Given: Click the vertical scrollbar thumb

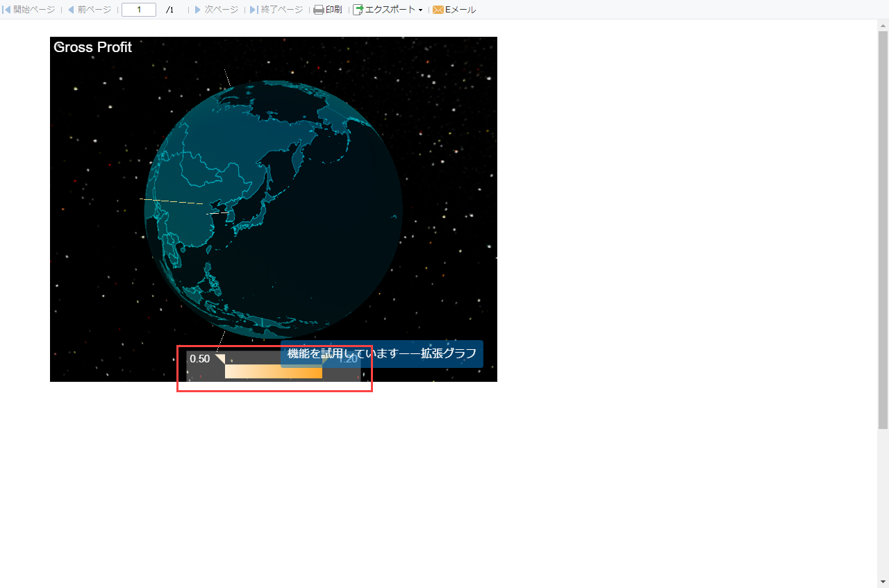Looking at the screenshot, I should tap(883, 230).
